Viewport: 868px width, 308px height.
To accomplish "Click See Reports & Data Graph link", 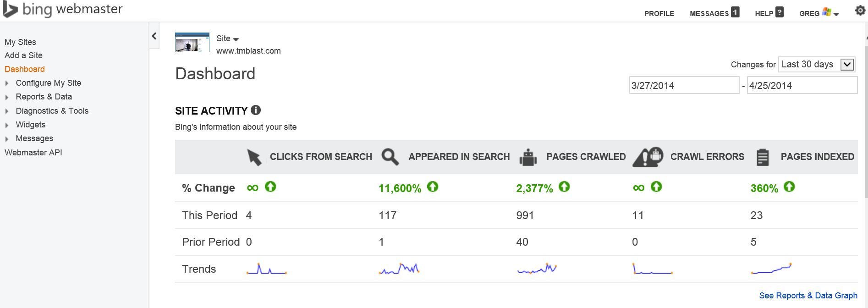I will tap(808, 296).
